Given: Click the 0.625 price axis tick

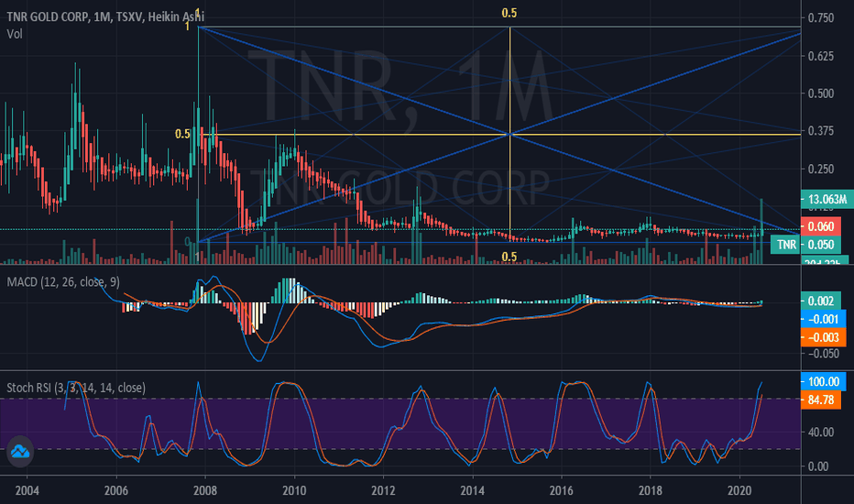Looking at the screenshot, I should [x=821, y=56].
